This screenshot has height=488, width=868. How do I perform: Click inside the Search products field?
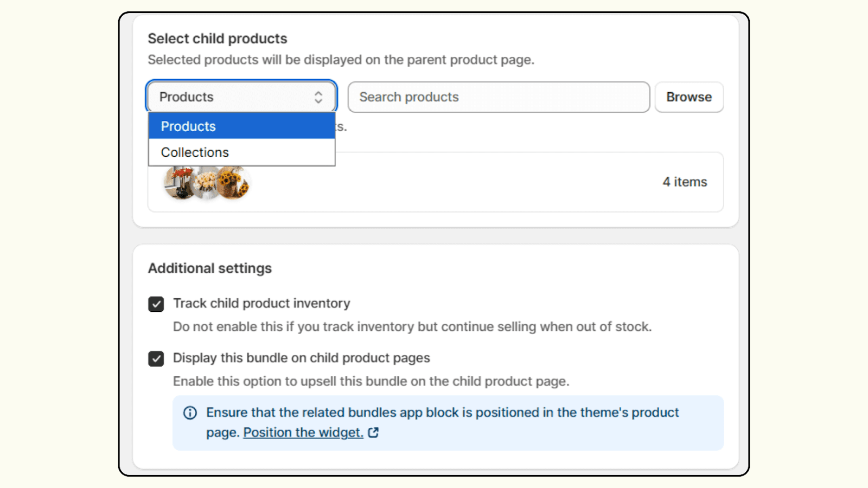498,97
